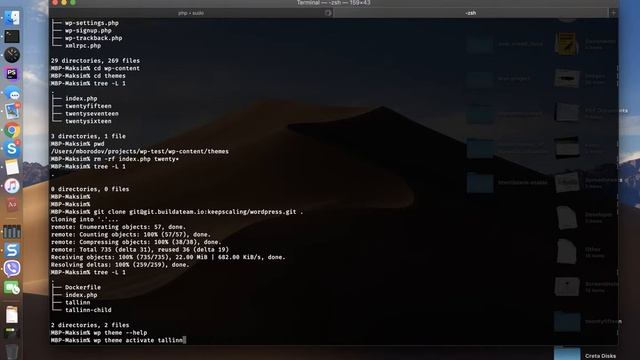The image size is (640, 360).
Task: Click the git clone command line
Action: click(x=177, y=212)
